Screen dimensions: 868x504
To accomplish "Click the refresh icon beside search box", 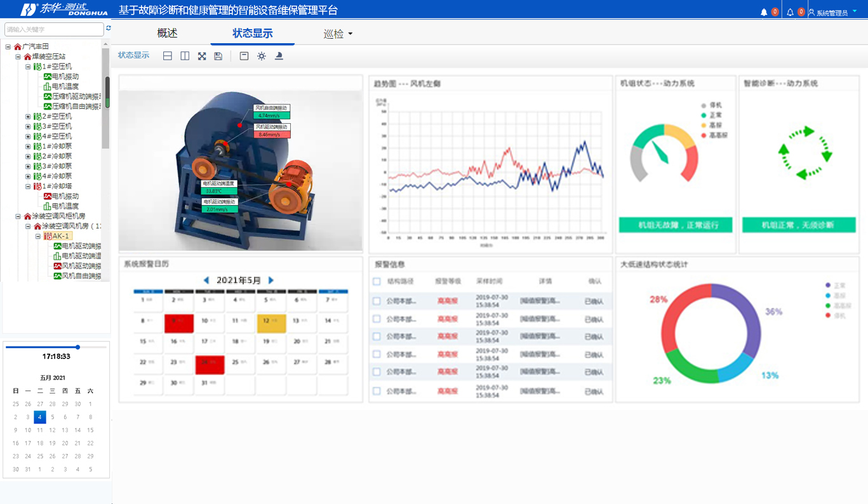I will click(x=109, y=29).
